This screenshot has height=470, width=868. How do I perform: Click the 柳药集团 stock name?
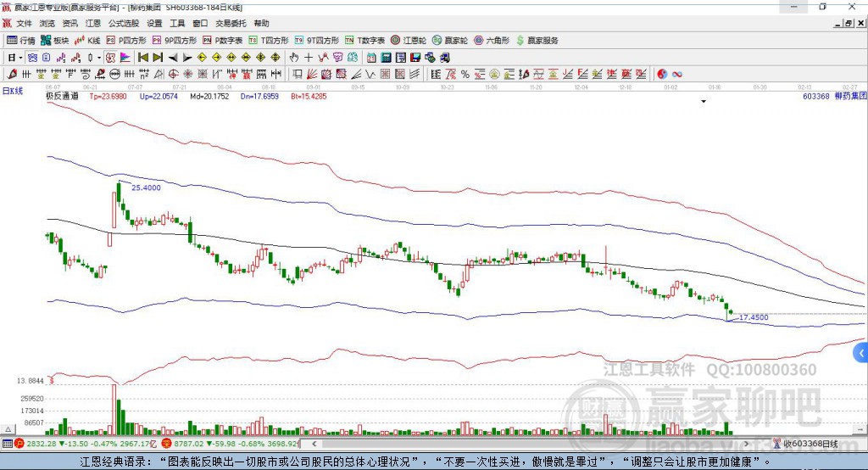[850, 96]
